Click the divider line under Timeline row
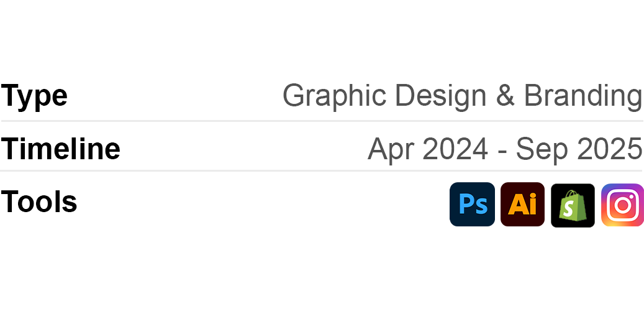The image size is (644, 311). point(322,170)
